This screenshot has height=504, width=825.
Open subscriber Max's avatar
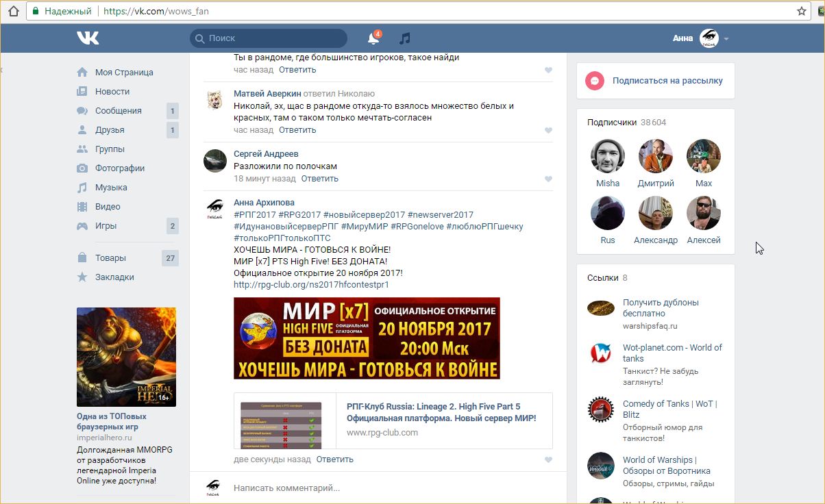pos(704,156)
